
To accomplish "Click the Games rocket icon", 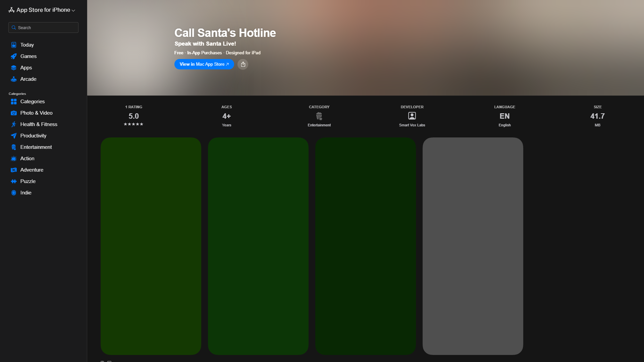I will 14,56.
